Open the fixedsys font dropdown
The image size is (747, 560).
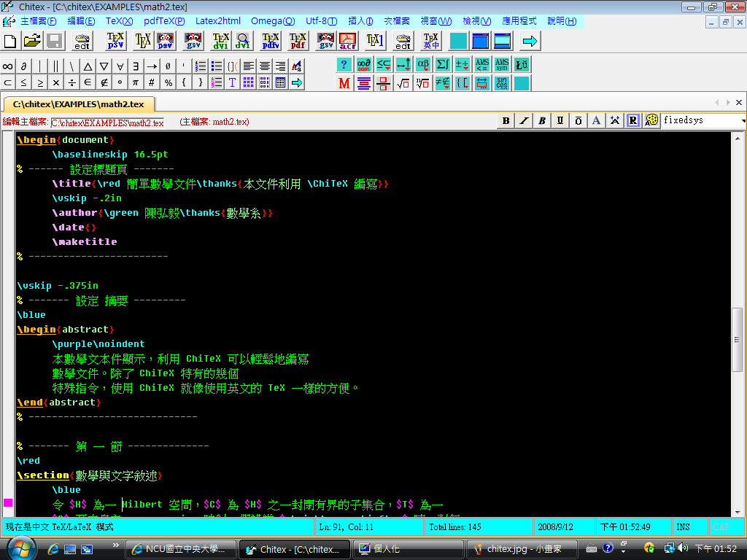(743, 121)
